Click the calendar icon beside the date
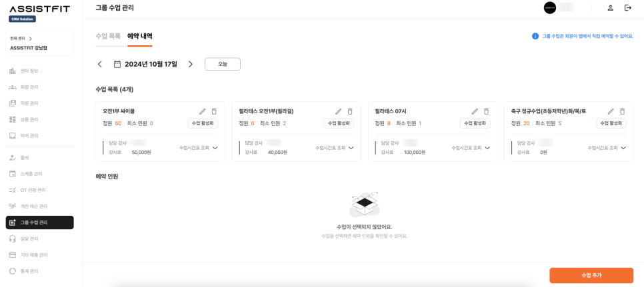644x287 pixels. [117, 65]
